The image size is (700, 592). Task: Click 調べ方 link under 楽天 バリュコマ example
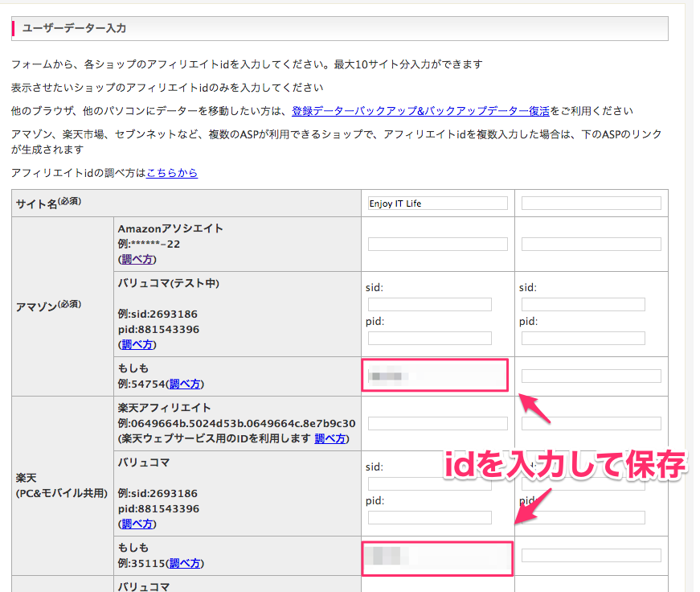[137, 524]
